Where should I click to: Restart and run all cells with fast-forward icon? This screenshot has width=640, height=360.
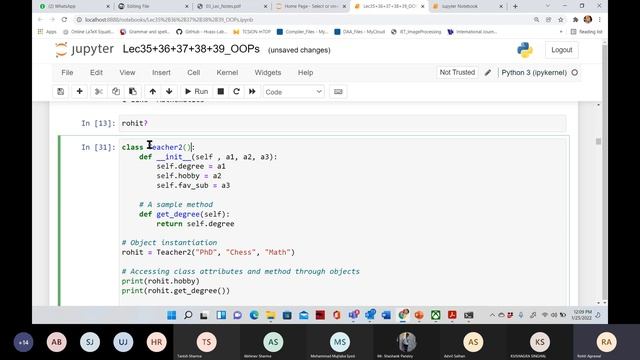pos(252,91)
